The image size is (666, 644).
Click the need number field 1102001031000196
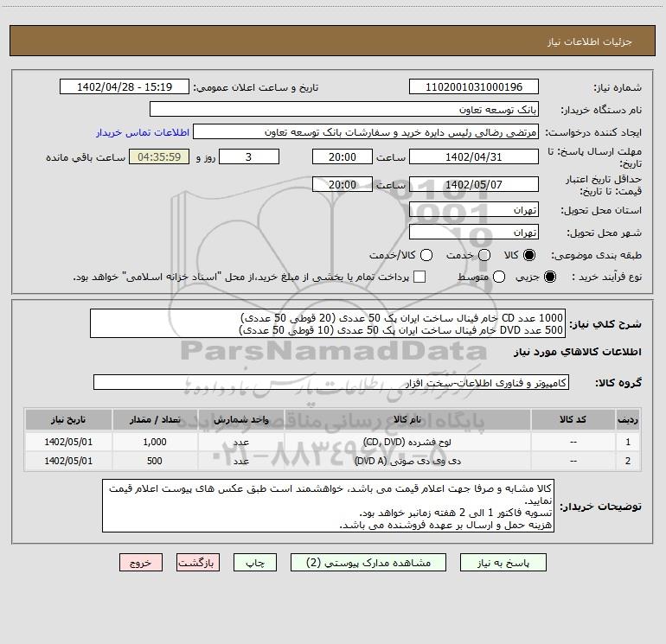[x=474, y=86]
